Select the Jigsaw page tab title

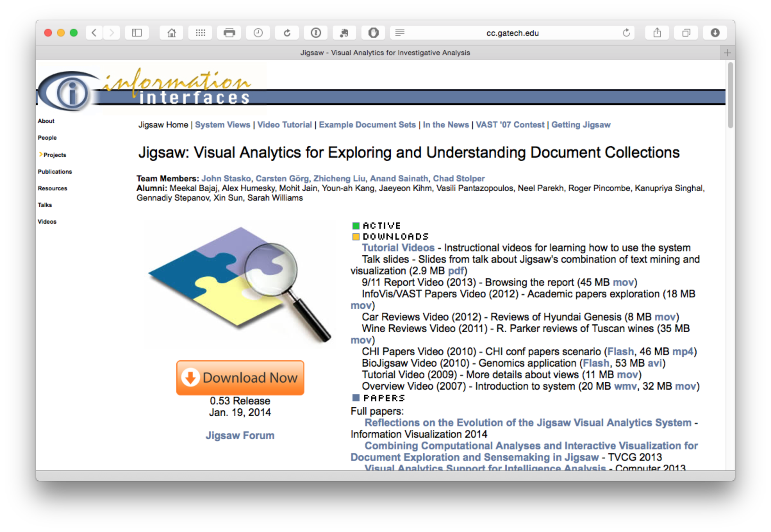coord(385,53)
